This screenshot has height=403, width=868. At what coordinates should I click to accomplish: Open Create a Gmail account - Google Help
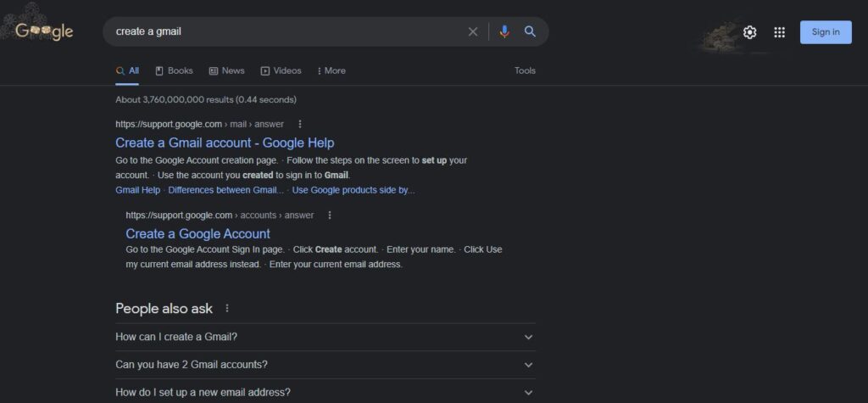pos(225,143)
